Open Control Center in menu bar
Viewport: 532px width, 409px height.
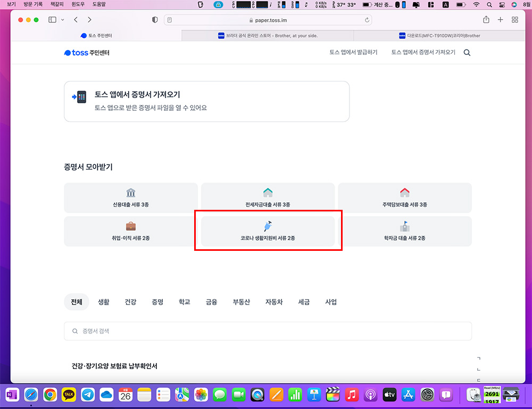[x=502, y=5]
